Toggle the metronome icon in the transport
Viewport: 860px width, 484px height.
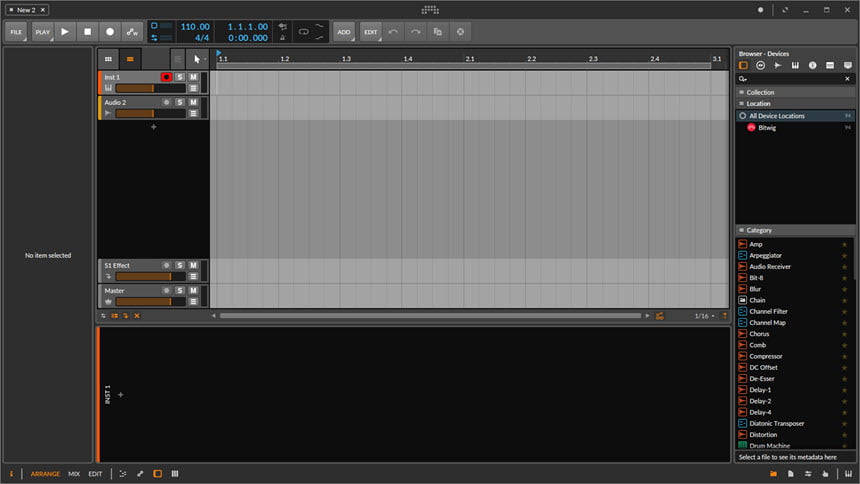(x=282, y=37)
